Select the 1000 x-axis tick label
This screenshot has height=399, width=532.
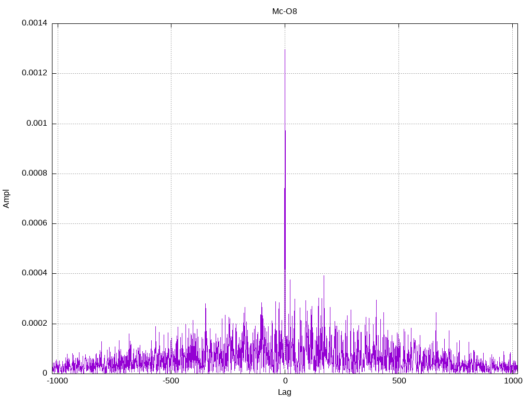tap(512, 381)
